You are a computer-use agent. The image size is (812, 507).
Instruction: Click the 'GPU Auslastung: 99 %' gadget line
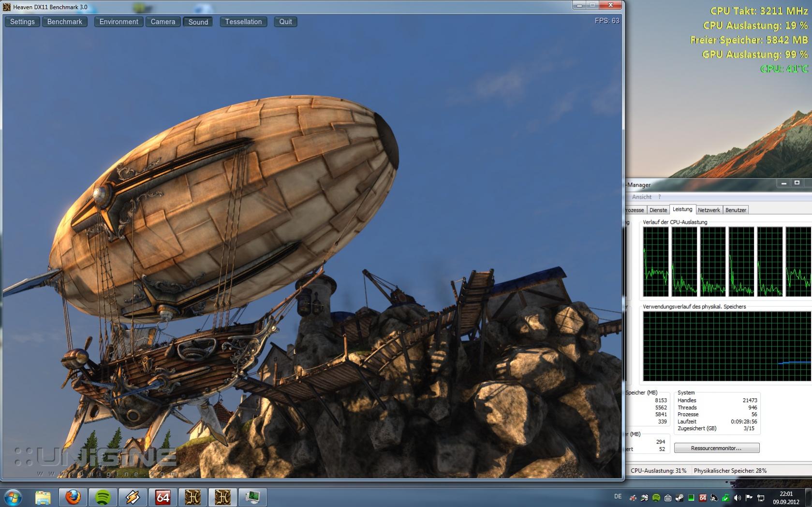point(755,54)
